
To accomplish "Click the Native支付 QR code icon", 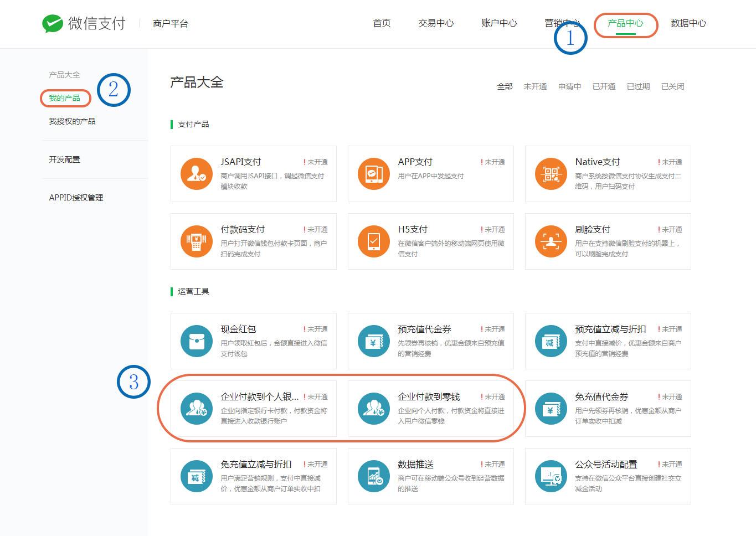I will click(551, 174).
